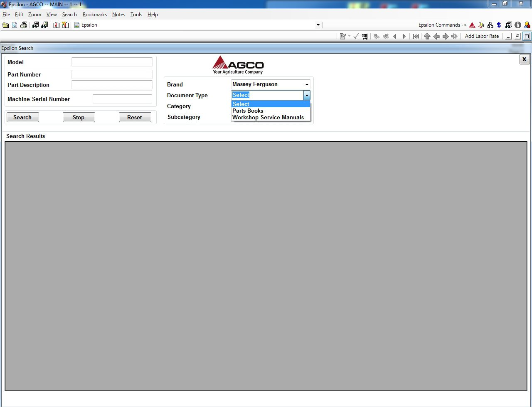Click Add Labor Rate in toolbar
This screenshot has height=407, width=532.
[482, 36]
